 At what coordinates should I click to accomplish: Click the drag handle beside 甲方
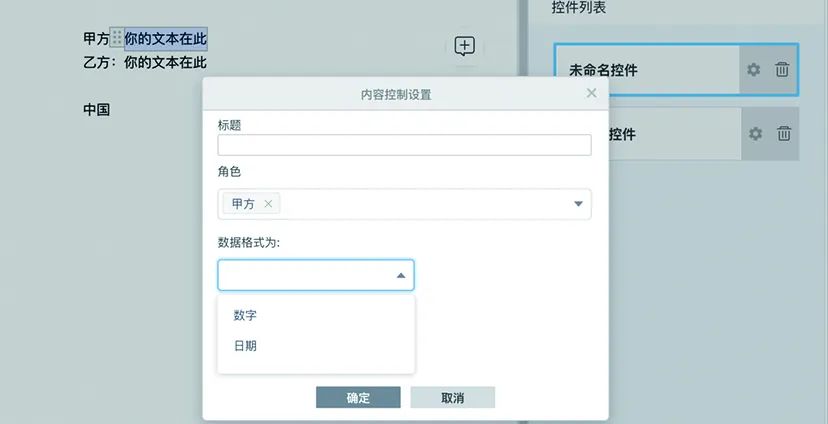click(x=117, y=38)
